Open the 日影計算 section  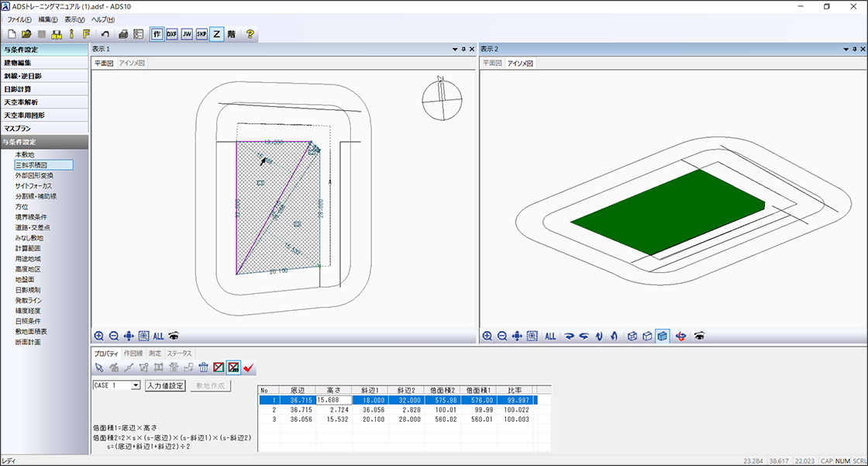(x=44, y=89)
